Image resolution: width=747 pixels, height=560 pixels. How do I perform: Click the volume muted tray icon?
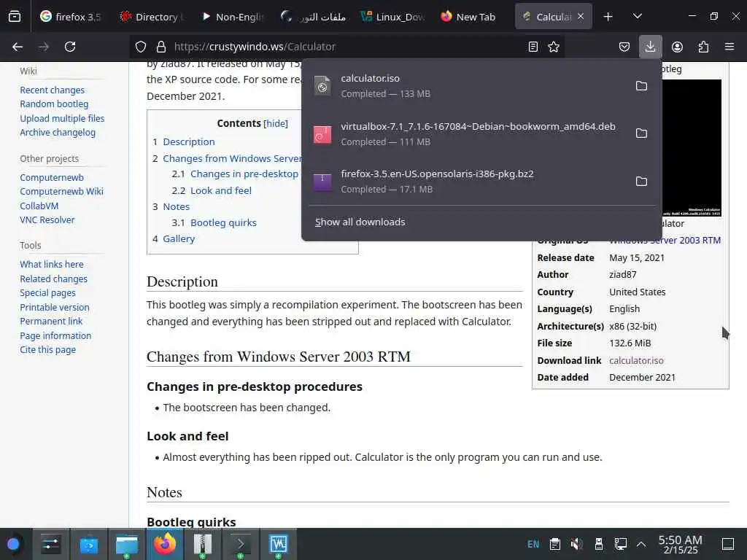576,544
